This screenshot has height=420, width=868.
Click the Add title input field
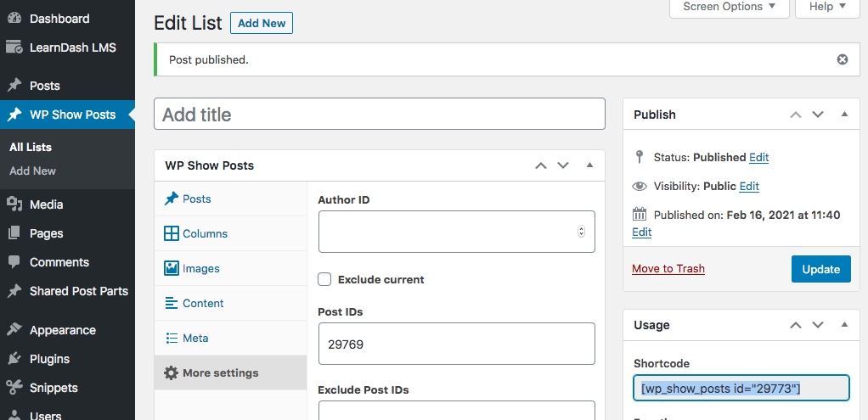(379, 115)
